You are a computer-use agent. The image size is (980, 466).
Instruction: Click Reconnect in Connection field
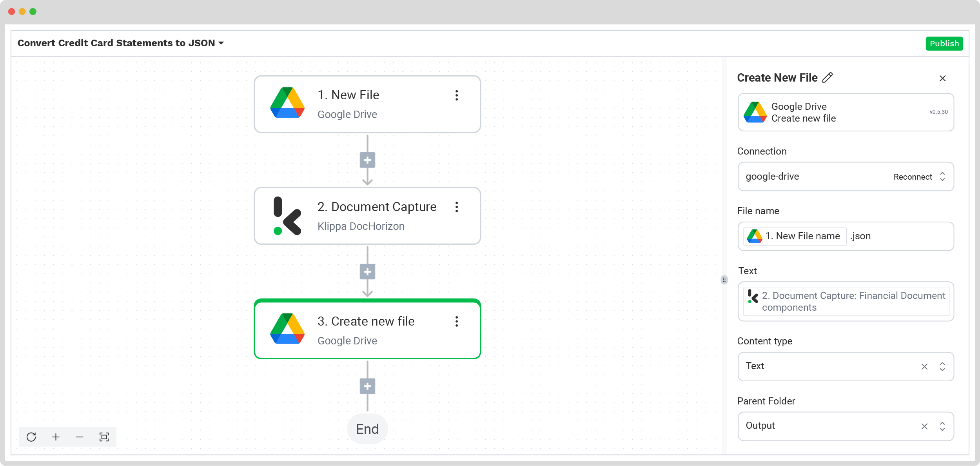tap(913, 177)
